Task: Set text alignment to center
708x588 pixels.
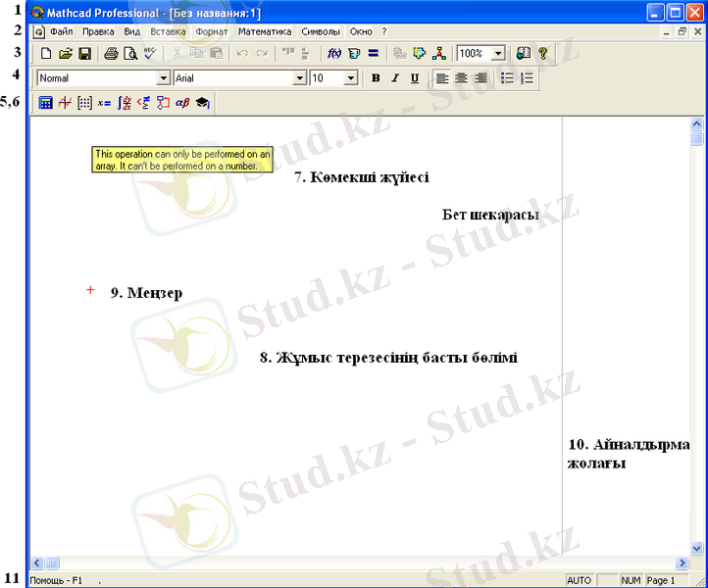Action: 461,78
